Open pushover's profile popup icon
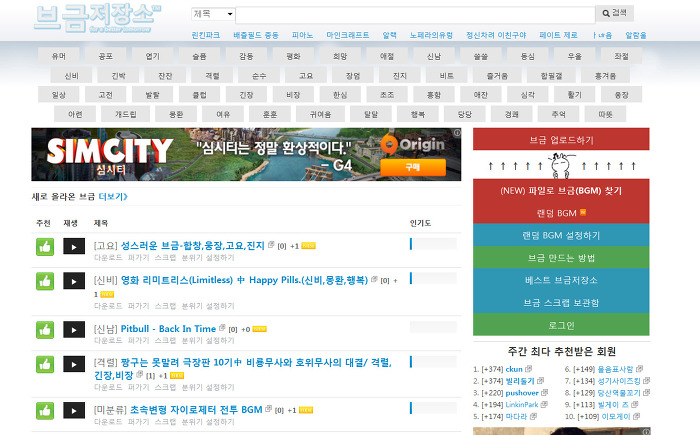Viewport: 700px width, 435px height. [545, 393]
